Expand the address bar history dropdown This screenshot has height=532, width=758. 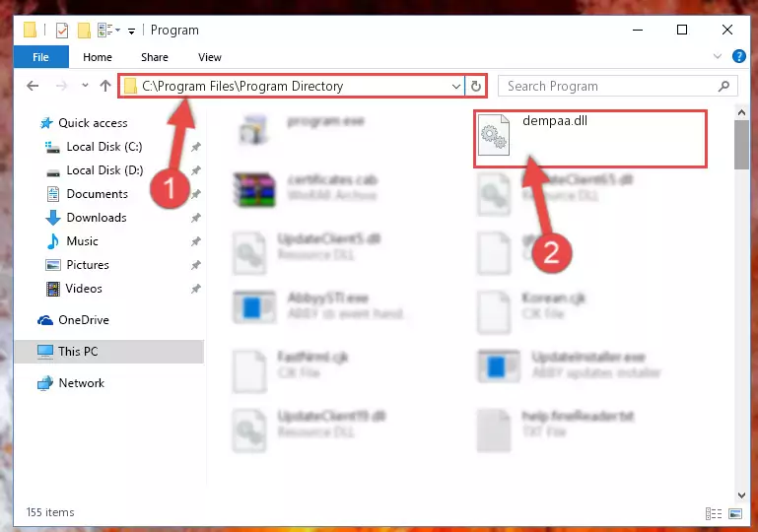tap(455, 87)
